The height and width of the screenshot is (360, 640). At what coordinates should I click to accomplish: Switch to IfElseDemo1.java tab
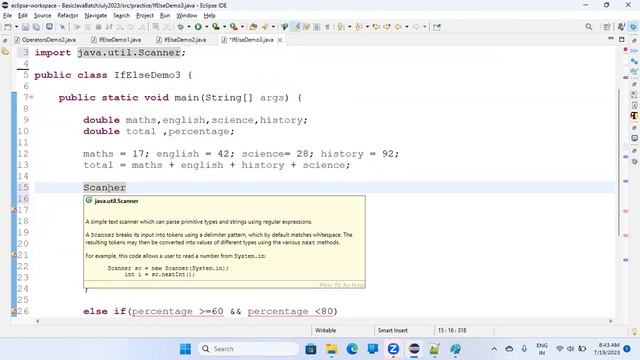(x=116, y=40)
